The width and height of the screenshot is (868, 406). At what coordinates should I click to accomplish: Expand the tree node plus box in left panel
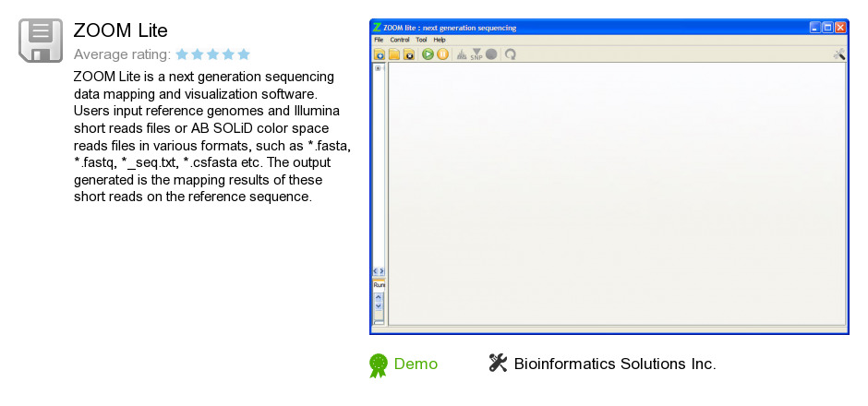(x=378, y=68)
